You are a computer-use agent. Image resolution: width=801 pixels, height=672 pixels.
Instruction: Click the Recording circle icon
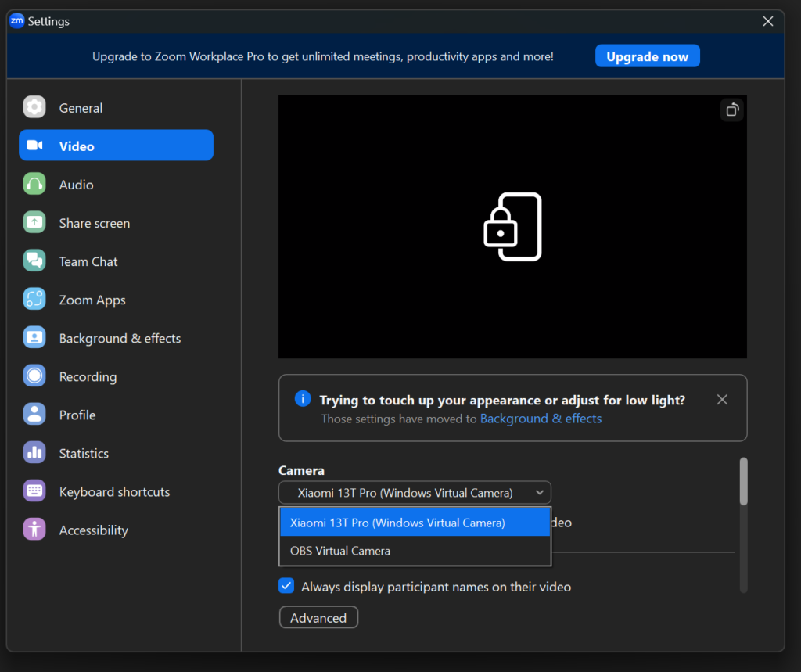pos(34,376)
